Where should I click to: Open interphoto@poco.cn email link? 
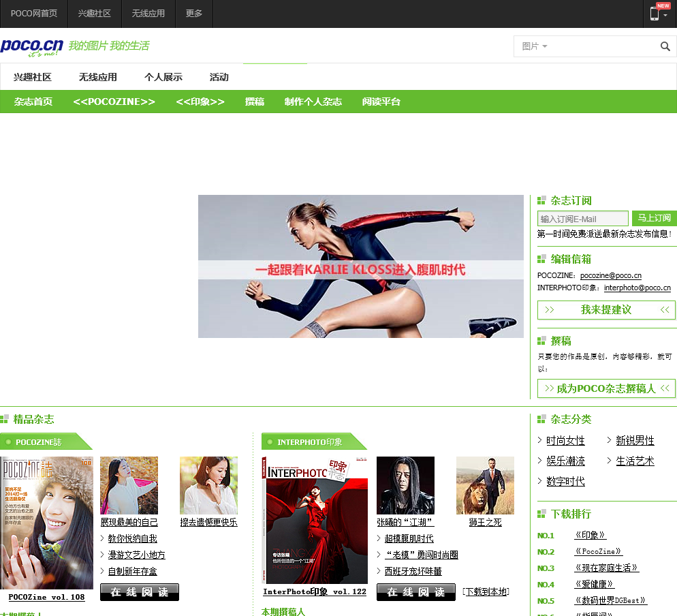point(637,288)
